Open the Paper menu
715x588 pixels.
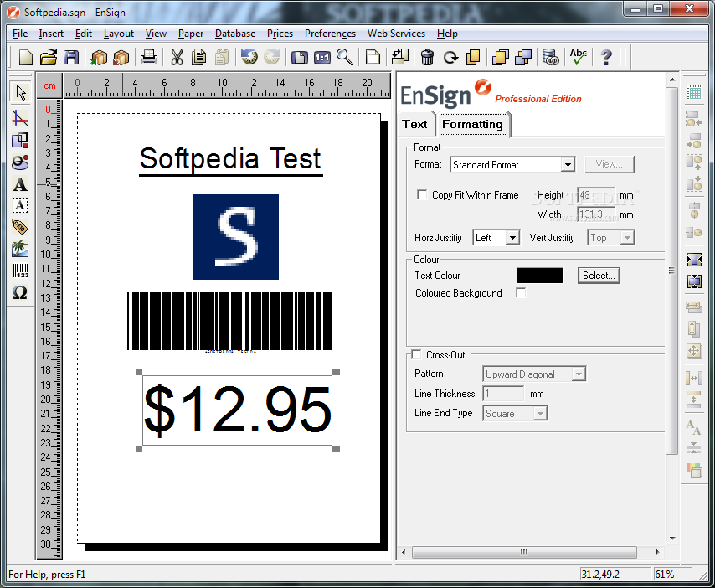pos(191,34)
